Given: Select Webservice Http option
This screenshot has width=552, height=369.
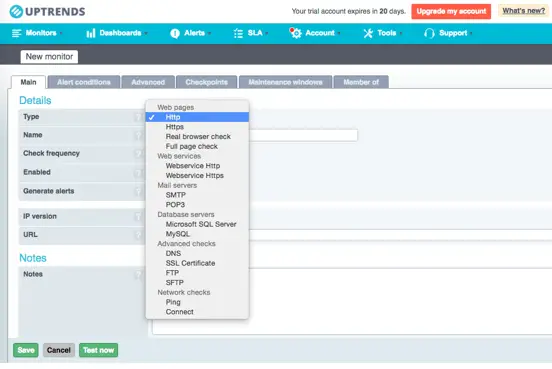Looking at the screenshot, I should (x=197, y=166).
